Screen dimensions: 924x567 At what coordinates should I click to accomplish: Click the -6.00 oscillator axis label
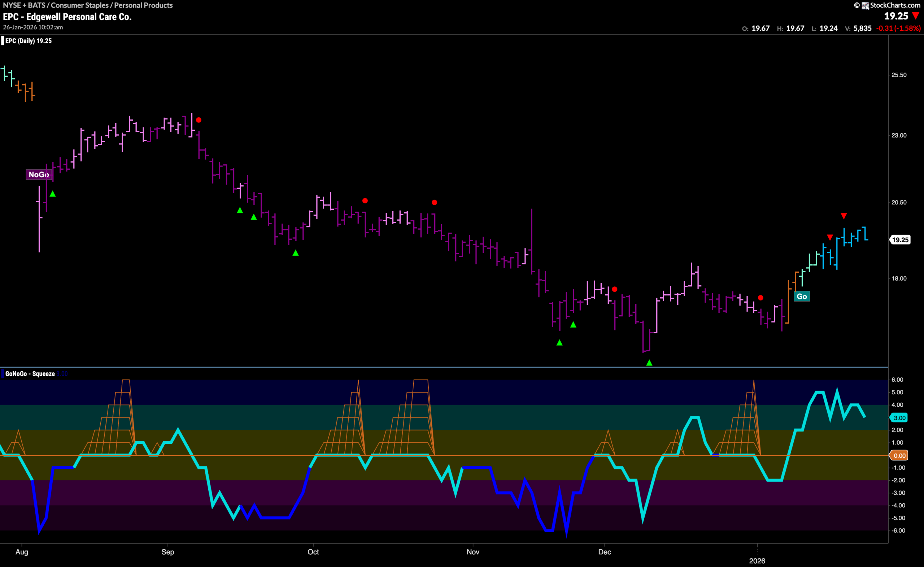(x=898, y=531)
